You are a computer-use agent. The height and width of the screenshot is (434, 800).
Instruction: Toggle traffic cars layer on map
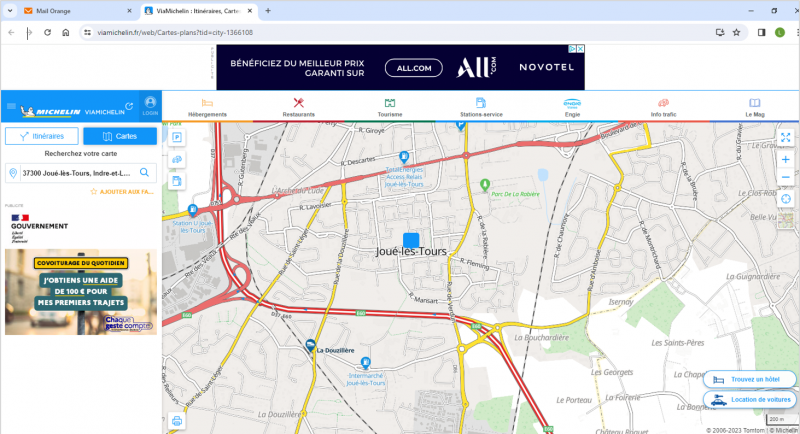pyautogui.click(x=177, y=160)
